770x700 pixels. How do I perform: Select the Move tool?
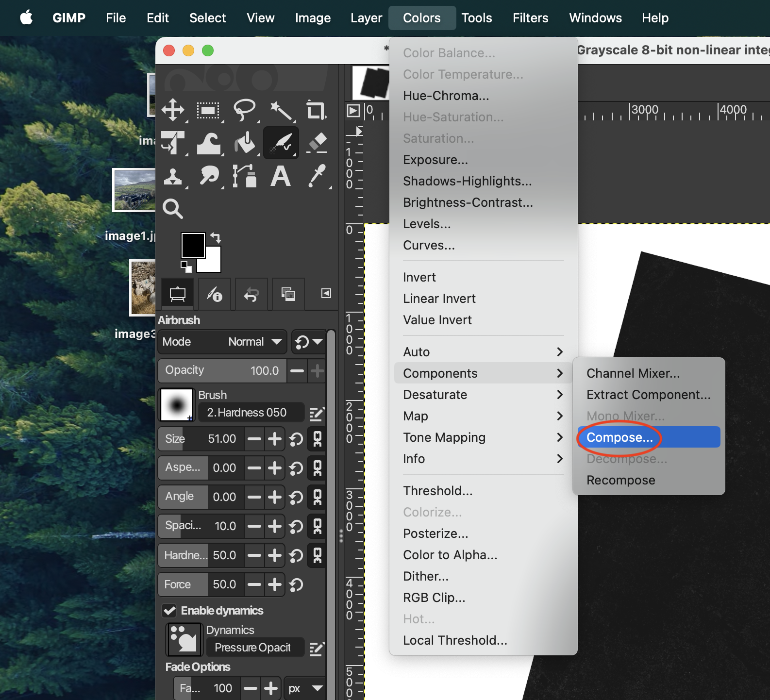173,110
